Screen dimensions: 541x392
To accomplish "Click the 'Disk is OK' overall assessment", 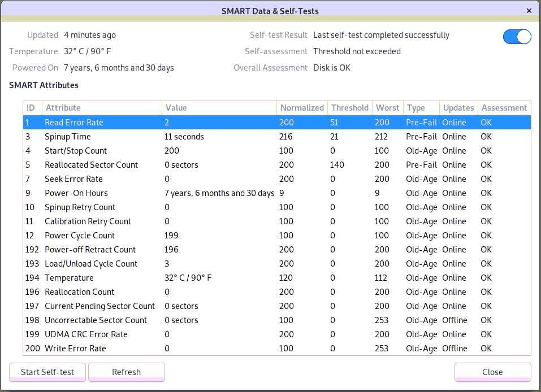I will point(332,68).
